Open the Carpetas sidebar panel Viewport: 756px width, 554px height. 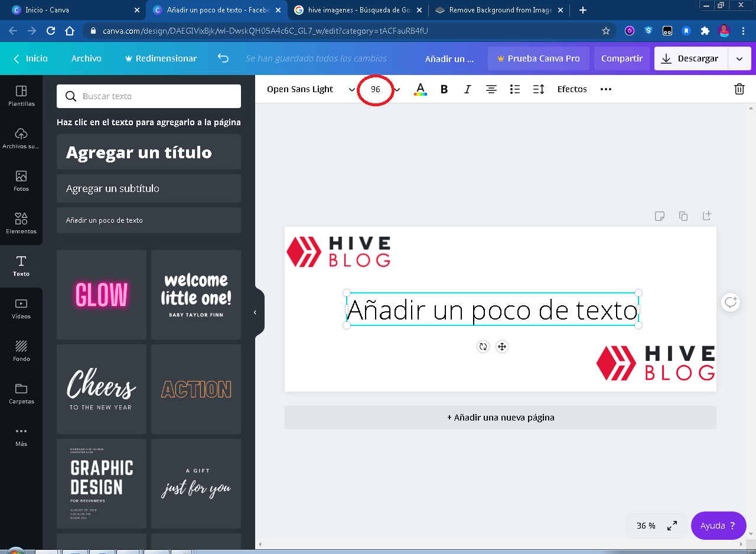point(21,394)
